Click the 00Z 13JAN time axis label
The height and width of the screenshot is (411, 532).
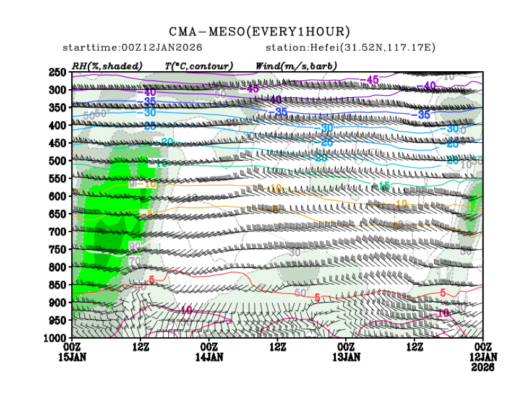(346, 352)
